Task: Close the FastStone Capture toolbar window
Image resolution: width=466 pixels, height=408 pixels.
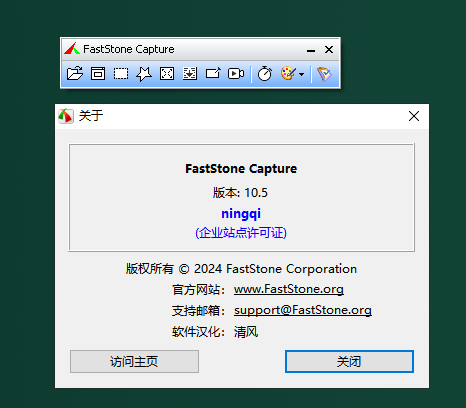Action: [329, 49]
